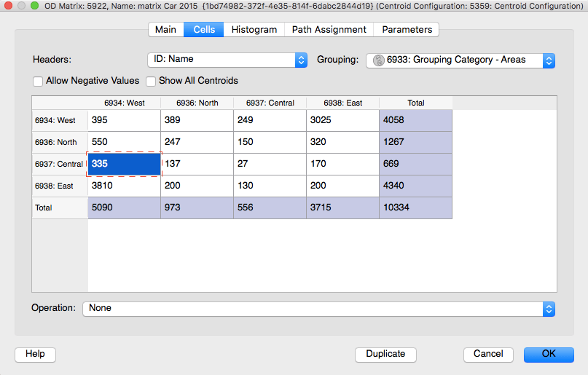The height and width of the screenshot is (375, 588).
Task: Select the 6937: Central column header
Action: 270,103
